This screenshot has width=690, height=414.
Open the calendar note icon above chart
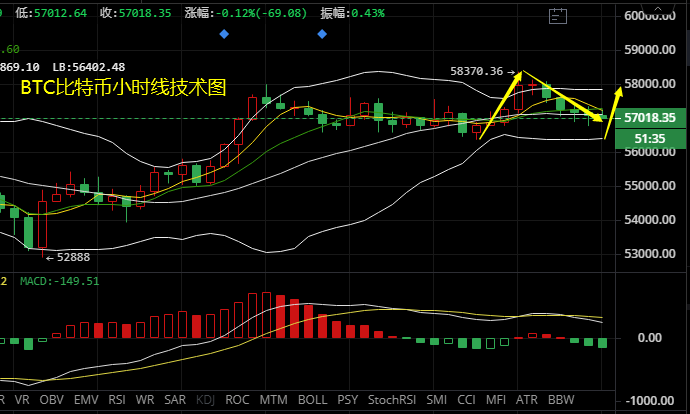pyautogui.click(x=558, y=16)
